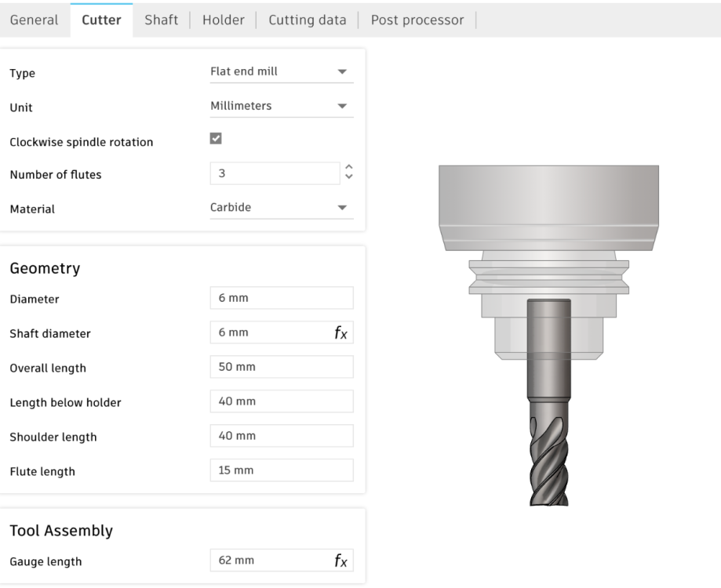721x588 pixels.
Task: Toggle Clockwise spindle rotation checkbox
Action: [216, 138]
